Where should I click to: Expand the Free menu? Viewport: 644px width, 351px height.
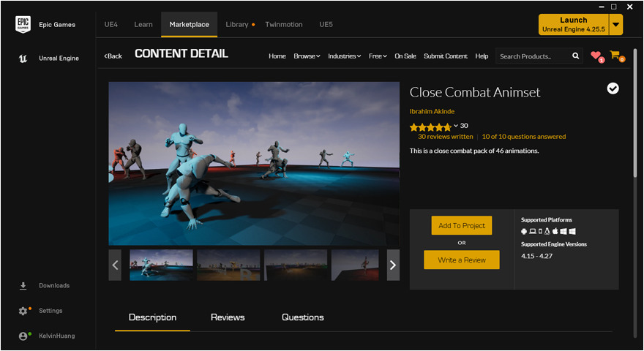click(x=378, y=56)
